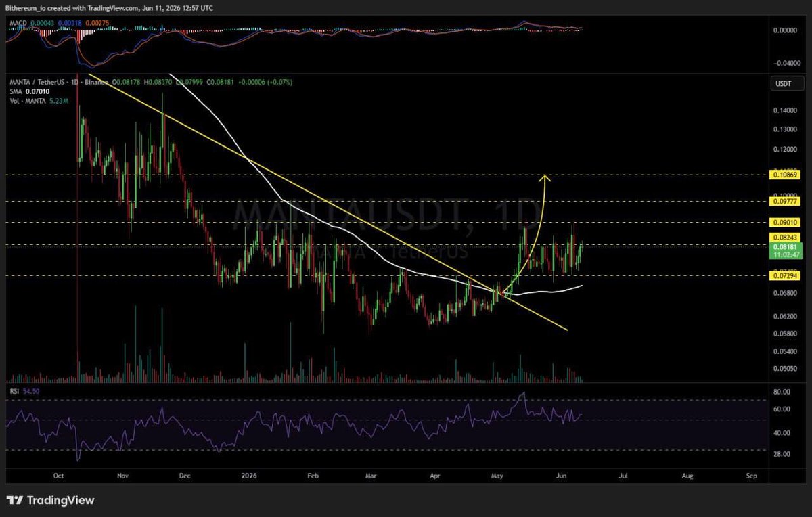The height and width of the screenshot is (517, 812).
Task: Click the 0.05400 price axis tick
Action: coord(784,352)
